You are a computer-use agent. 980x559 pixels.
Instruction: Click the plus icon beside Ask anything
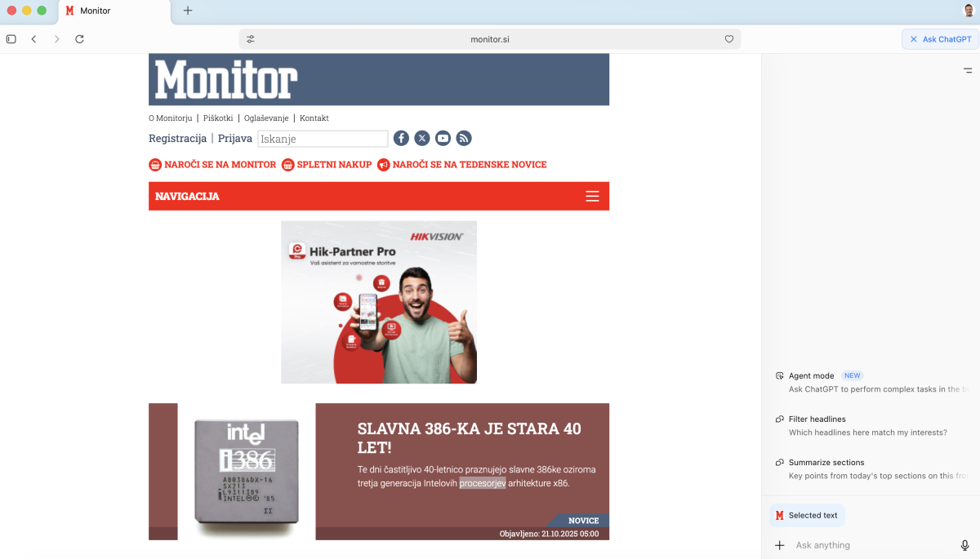pos(779,545)
